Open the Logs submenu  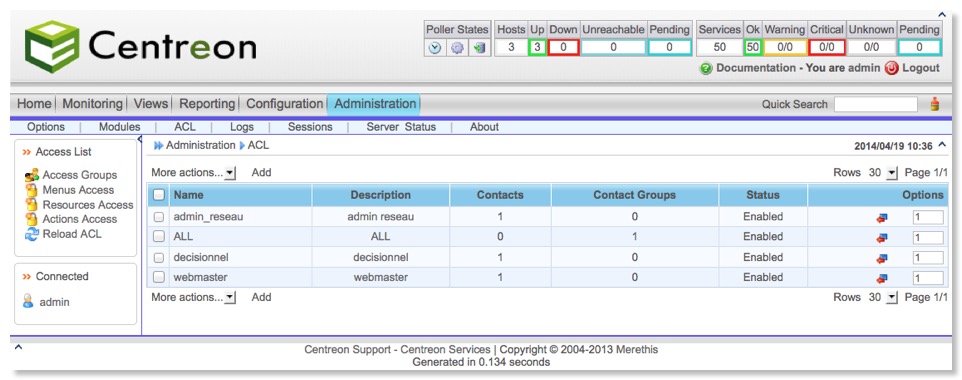(242, 127)
